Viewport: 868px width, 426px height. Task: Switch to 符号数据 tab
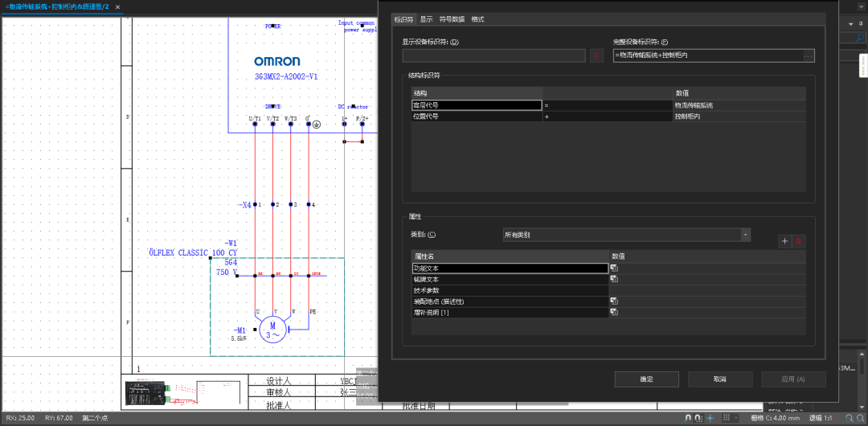(x=452, y=19)
